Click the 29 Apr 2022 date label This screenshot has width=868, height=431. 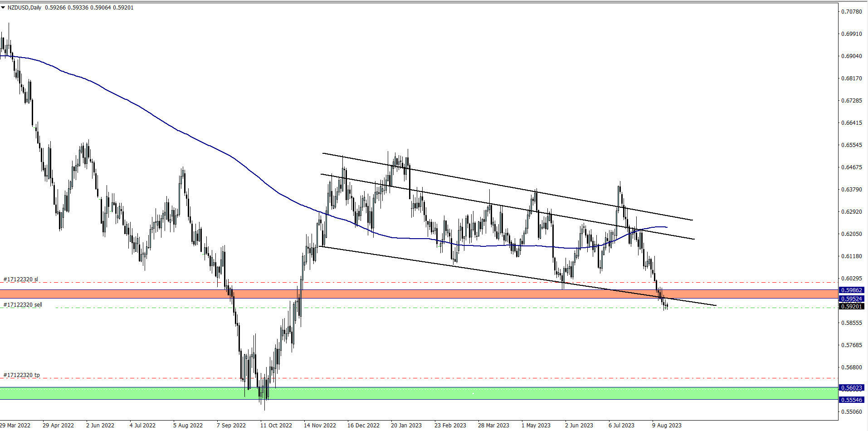(58, 425)
